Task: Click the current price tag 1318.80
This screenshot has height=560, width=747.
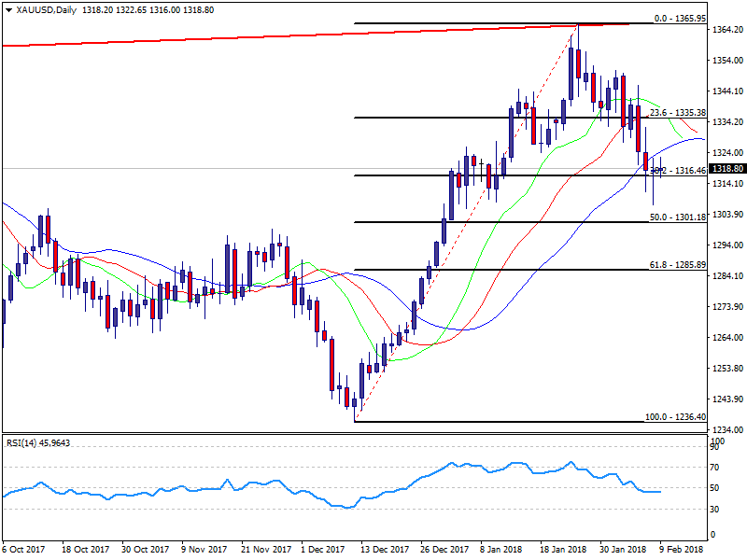Action: click(x=726, y=169)
